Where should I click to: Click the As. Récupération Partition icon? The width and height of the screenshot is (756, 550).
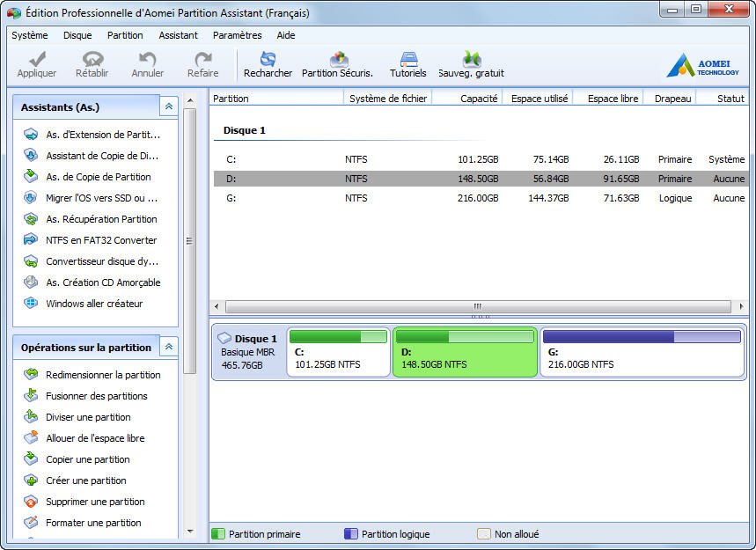31,219
